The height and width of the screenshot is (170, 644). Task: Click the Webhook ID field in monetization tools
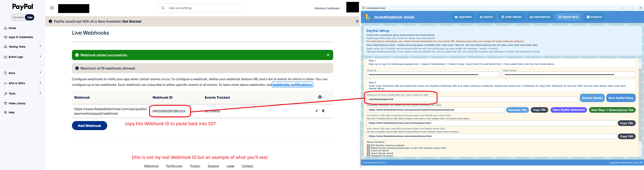point(472,99)
